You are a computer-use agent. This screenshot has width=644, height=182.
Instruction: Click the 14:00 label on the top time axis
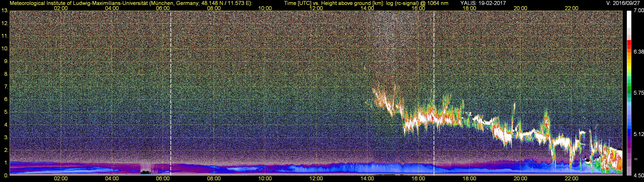coord(367,8)
